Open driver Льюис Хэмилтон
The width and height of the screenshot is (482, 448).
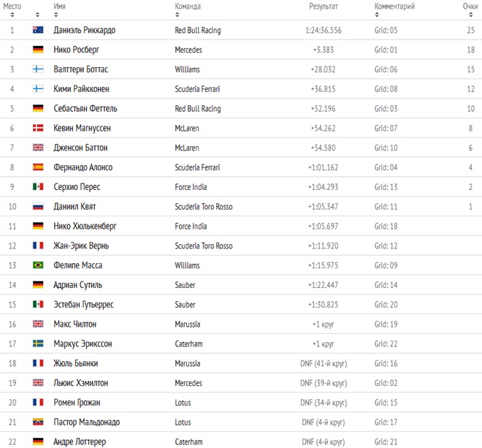(x=81, y=383)
